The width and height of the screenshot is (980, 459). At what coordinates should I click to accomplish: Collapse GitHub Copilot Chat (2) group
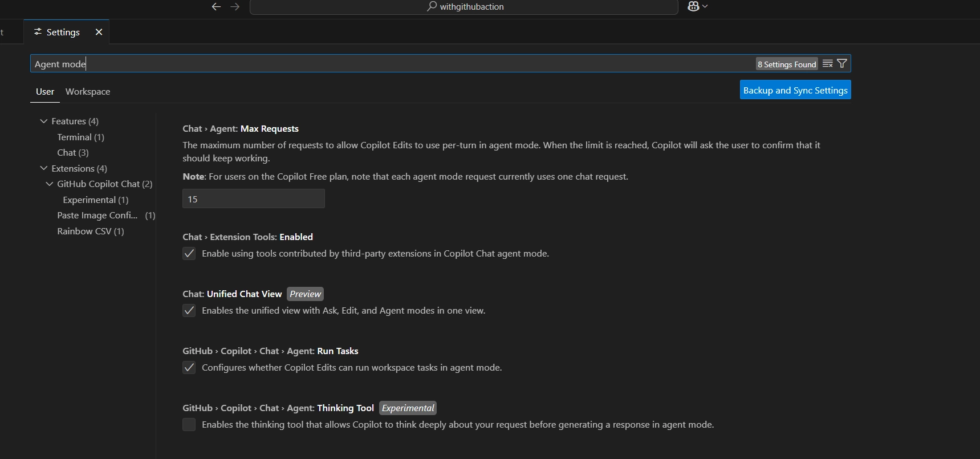click(50, 184)
